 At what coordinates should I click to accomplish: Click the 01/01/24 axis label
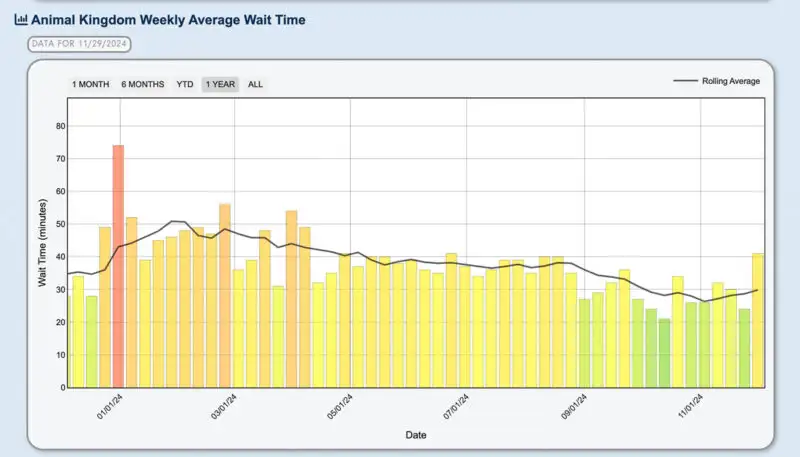coord(110,407)
